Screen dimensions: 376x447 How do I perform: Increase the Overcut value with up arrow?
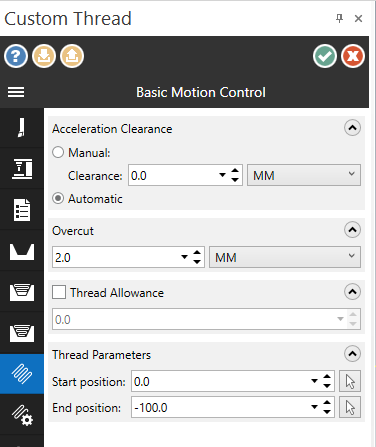tap(197, 253)
